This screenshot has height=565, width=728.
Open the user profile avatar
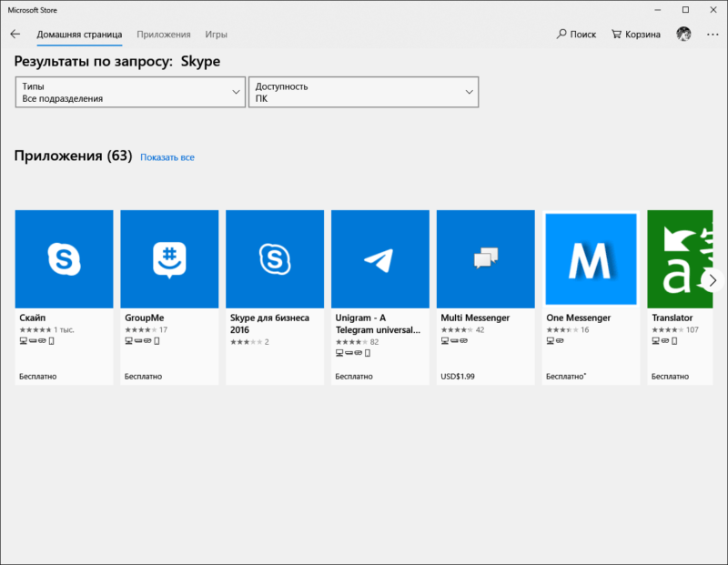(x=683, y=34)
